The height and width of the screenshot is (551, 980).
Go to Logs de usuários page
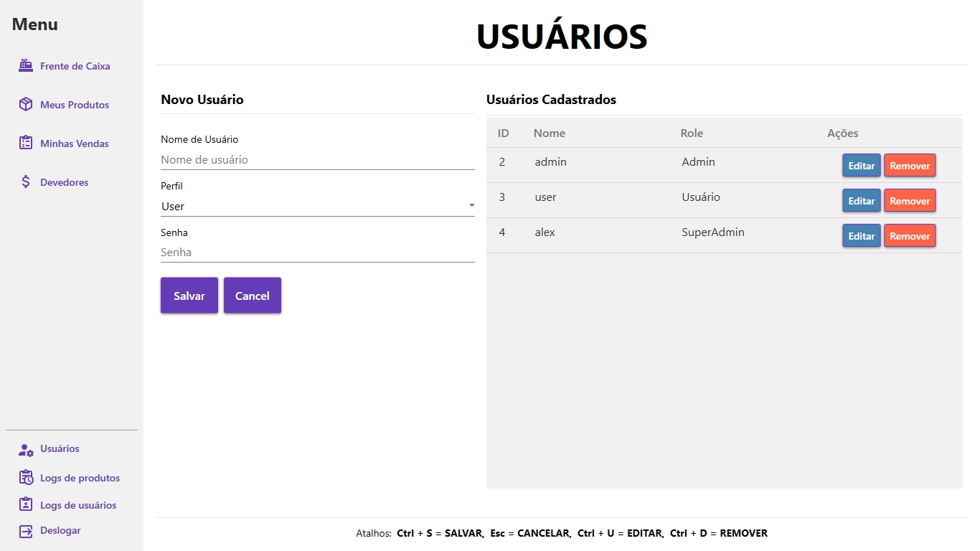(78, 505)
